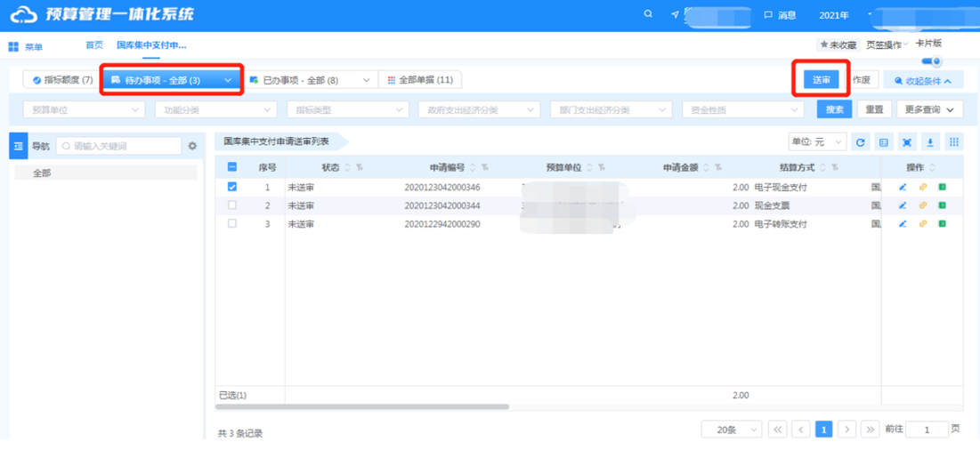980x458 pixels.
Task: Check the row 3 checkbox
Action: click(x=232, y=223)
